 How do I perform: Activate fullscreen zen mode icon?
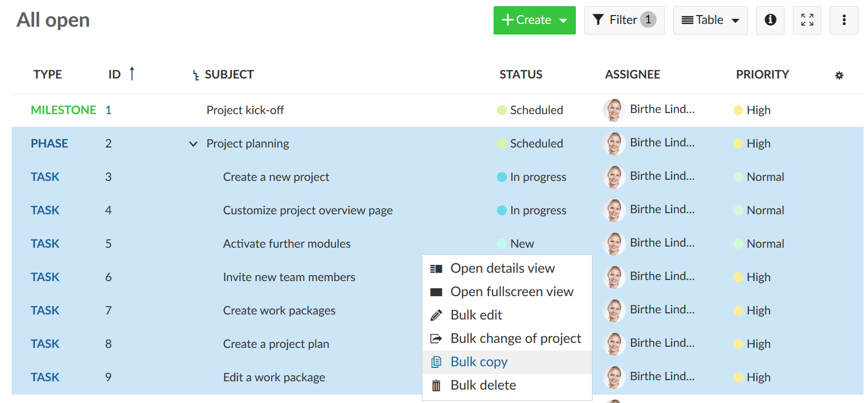click(807, 20)
